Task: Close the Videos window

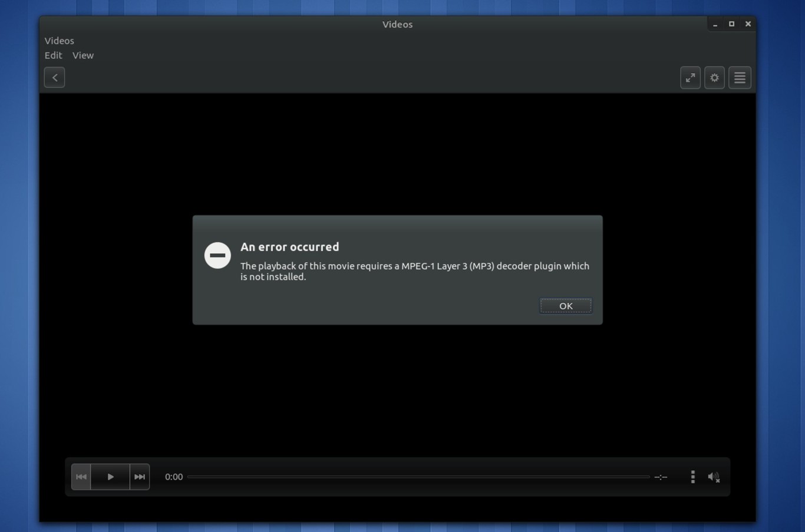Action: 748,24
